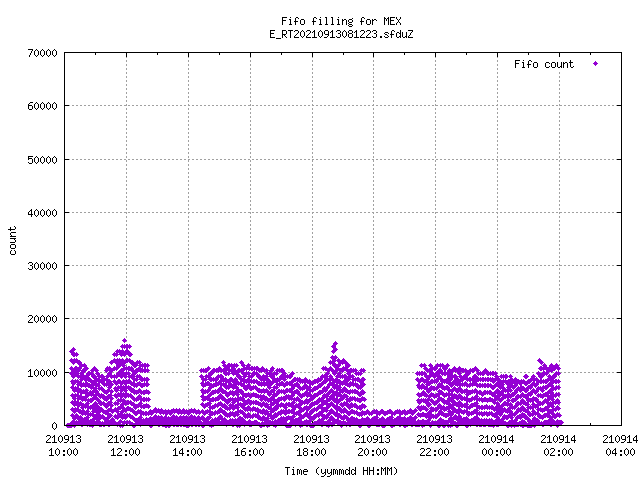Click the x-axis tick label 210913 20:00
Image resolution: width=640 pixels, height=480 pixels.
(372, 445)
